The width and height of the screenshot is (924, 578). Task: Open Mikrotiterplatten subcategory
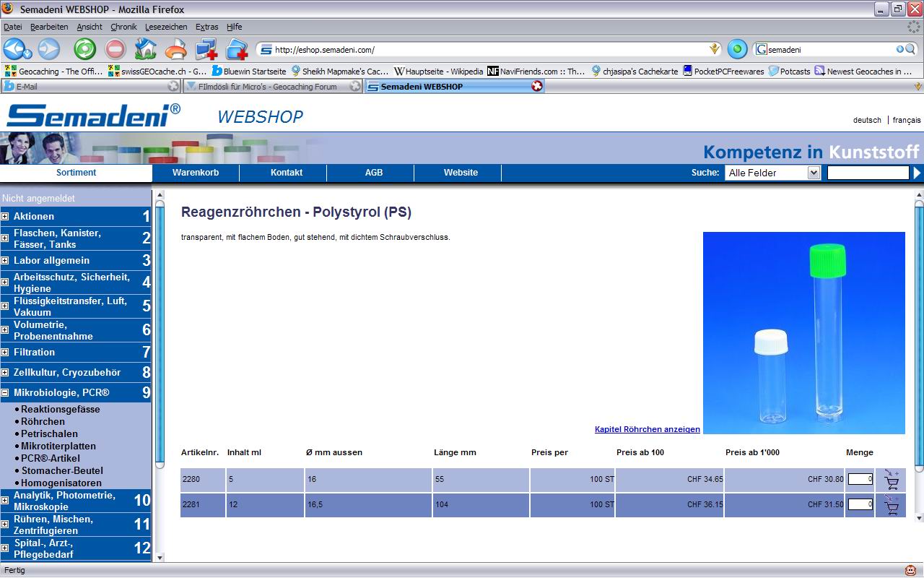(58, 446)
